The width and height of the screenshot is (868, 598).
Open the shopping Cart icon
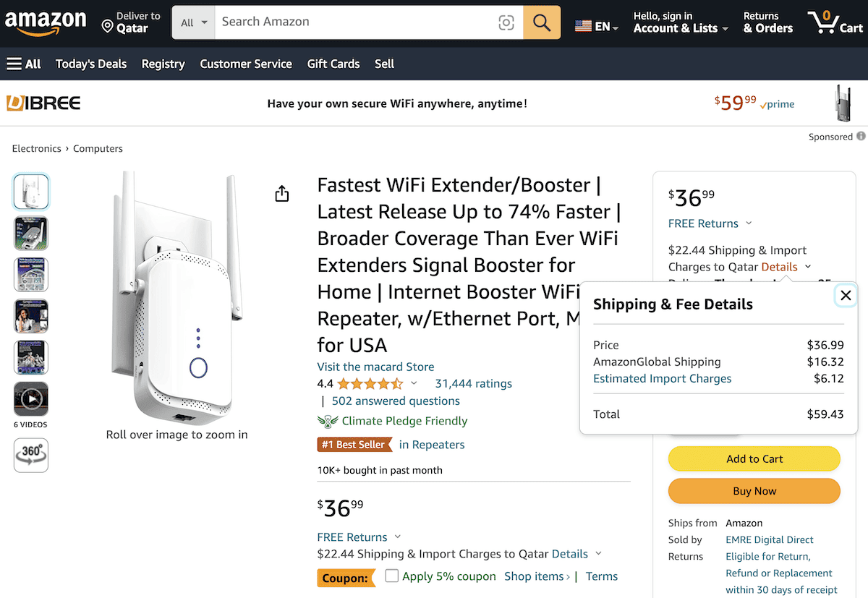pos(823,22)
